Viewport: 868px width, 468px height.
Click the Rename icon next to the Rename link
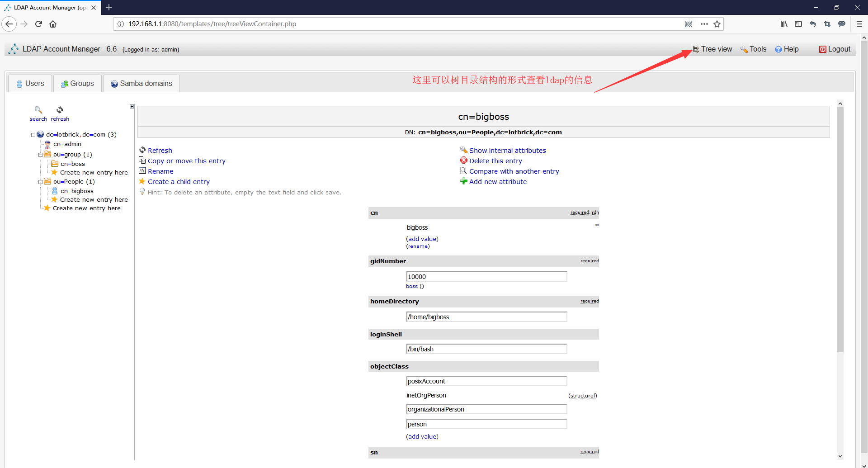point(142,171)
